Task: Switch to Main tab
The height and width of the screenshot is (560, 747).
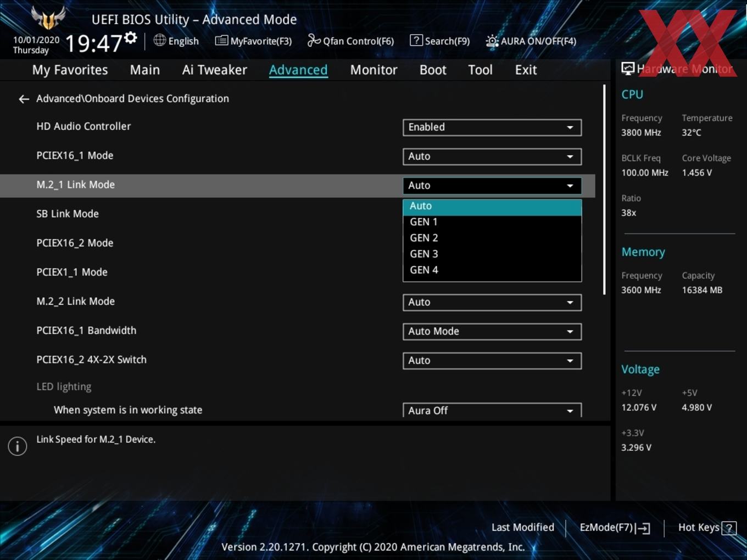Action: 145,70
